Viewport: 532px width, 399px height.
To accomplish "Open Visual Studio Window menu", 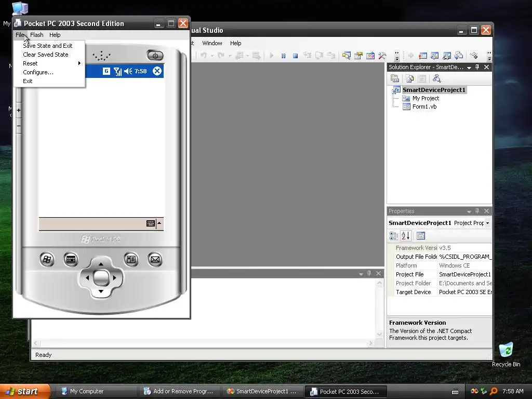I will pyautogui.click(x=212, y=43).
